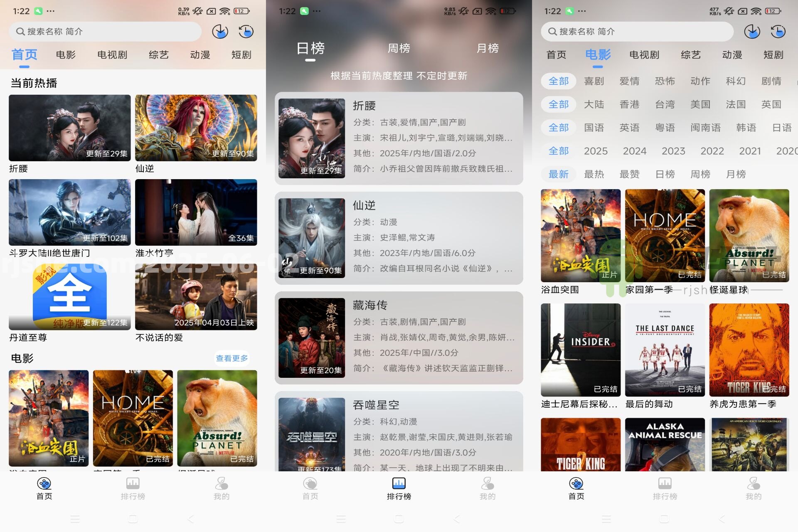Switch to the 月榜 ranking tab

(488, 48)
